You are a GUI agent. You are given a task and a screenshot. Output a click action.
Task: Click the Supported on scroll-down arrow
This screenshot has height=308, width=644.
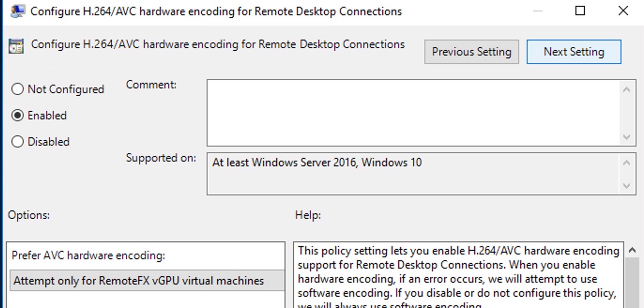[628, 185]
